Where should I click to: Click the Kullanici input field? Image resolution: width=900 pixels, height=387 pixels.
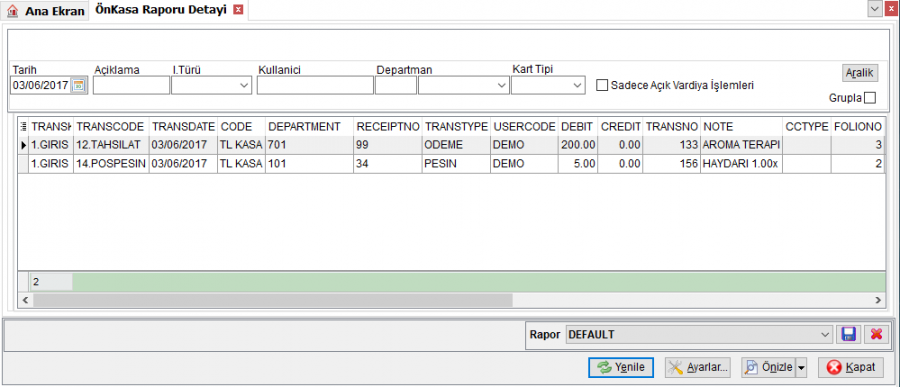point(315,86)
